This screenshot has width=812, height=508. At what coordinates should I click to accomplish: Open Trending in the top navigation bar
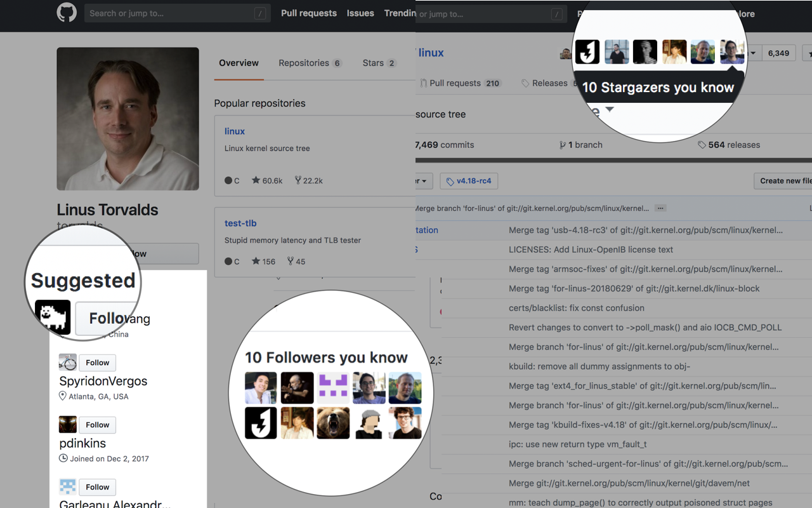[x=400, y=13]
